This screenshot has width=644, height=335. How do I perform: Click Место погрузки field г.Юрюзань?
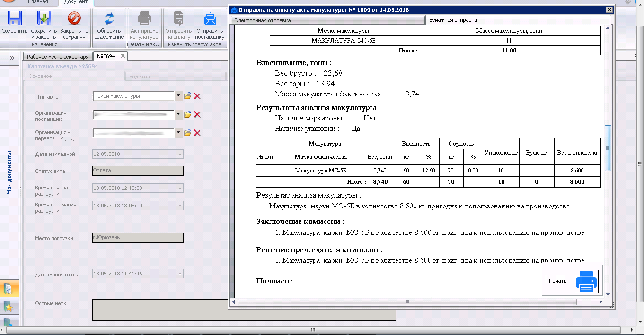[138, 238]
